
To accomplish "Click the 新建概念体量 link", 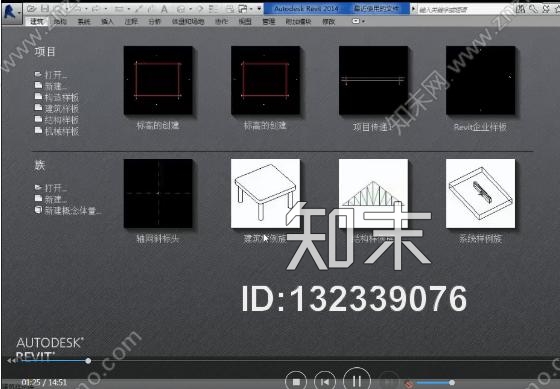I will (x=68, y=211).
